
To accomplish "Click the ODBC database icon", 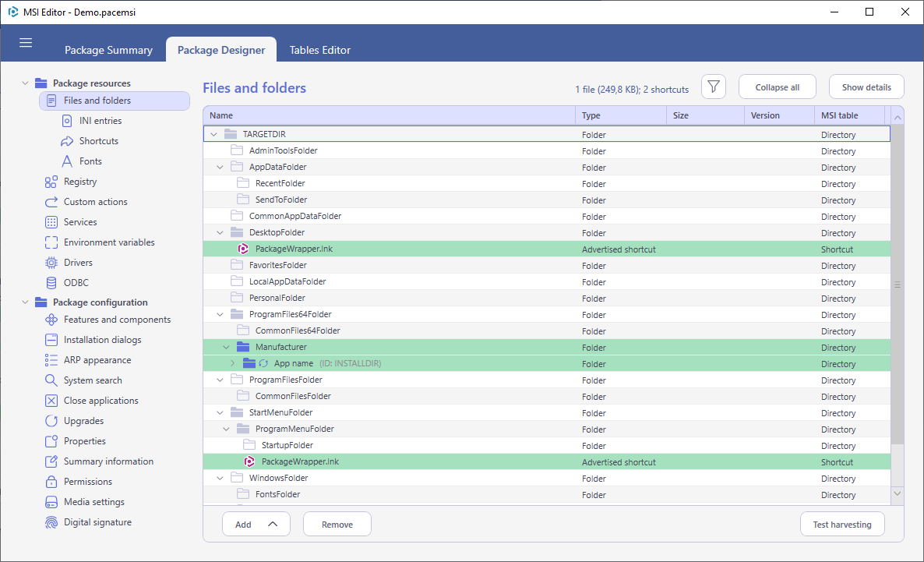I will click(x=51, y=283).
